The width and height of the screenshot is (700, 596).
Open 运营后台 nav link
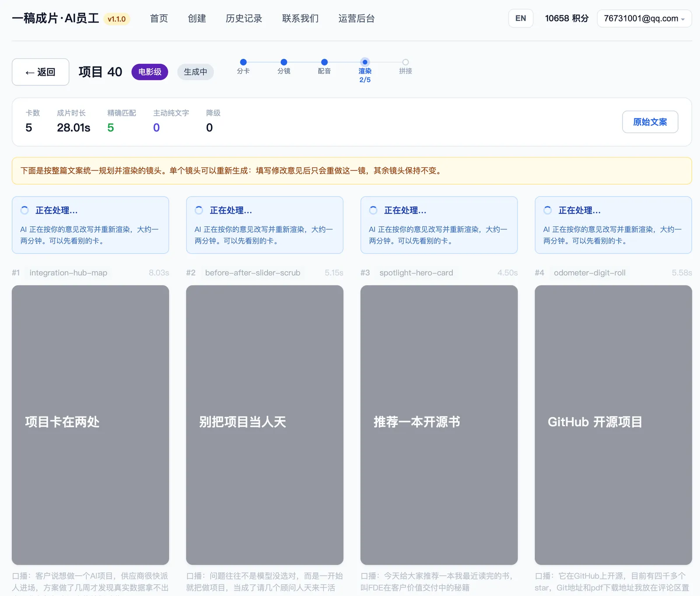coord(357,18)
